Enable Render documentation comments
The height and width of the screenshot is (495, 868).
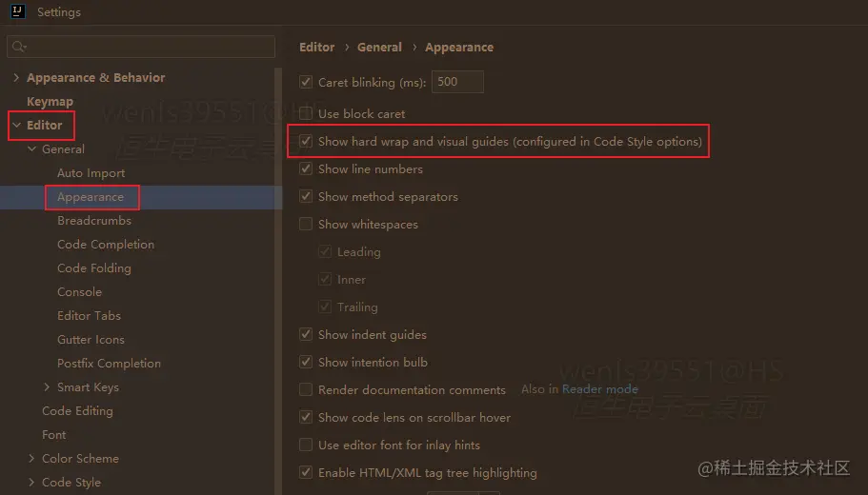306,390
